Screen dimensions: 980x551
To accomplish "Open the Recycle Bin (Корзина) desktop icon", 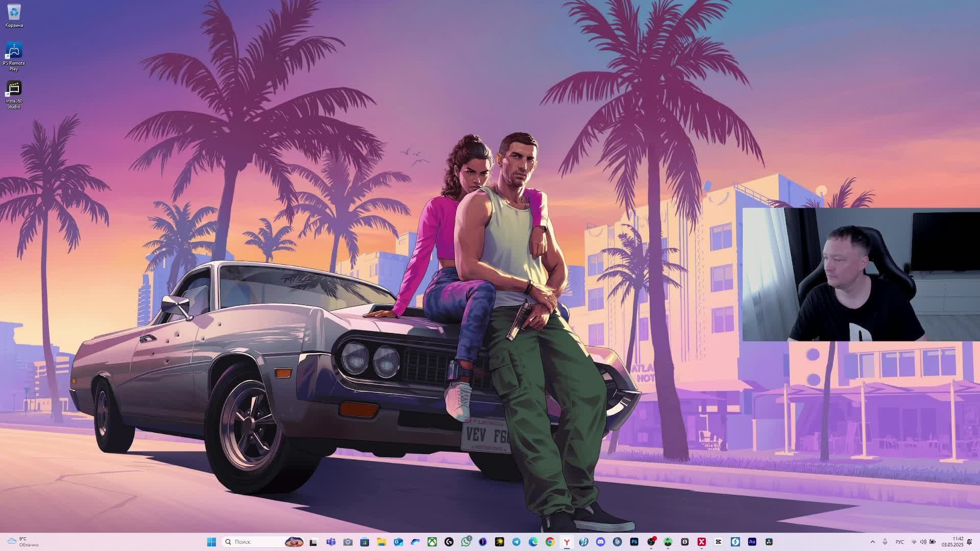I will [x=14, y=13].
